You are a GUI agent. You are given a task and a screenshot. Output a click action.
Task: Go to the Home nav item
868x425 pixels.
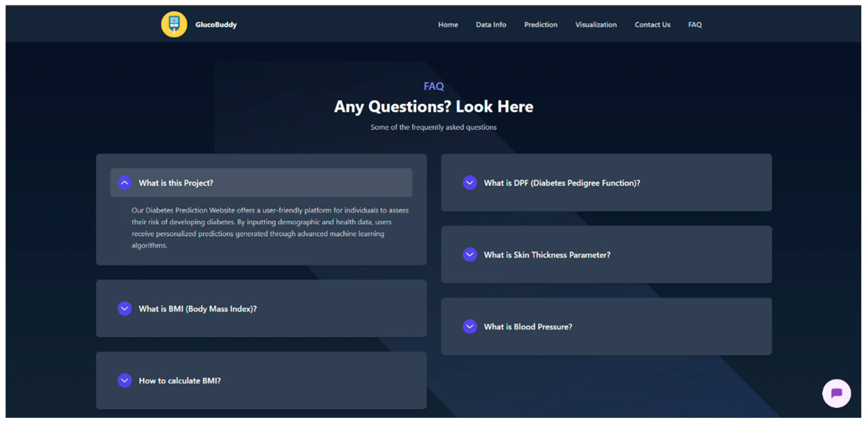[448, 25]
